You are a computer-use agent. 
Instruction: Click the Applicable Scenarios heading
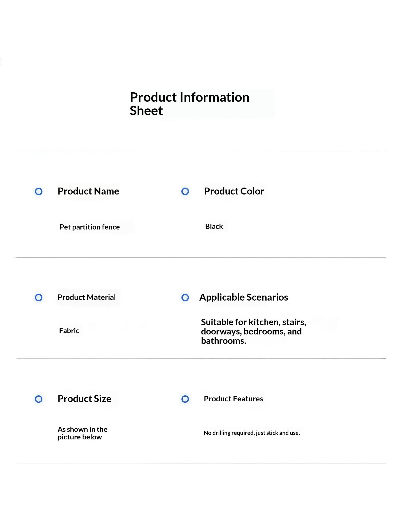(244, 297)
